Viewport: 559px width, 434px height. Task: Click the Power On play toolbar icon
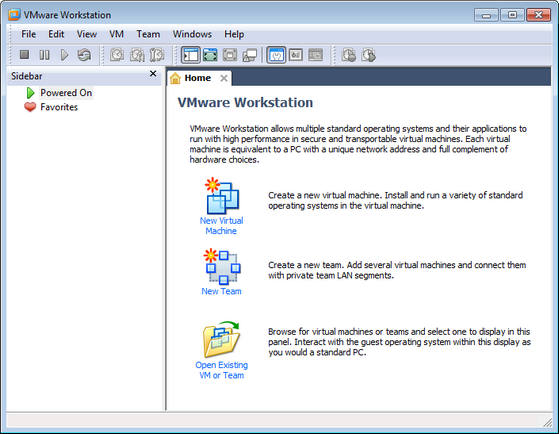[x=64, y=55]
